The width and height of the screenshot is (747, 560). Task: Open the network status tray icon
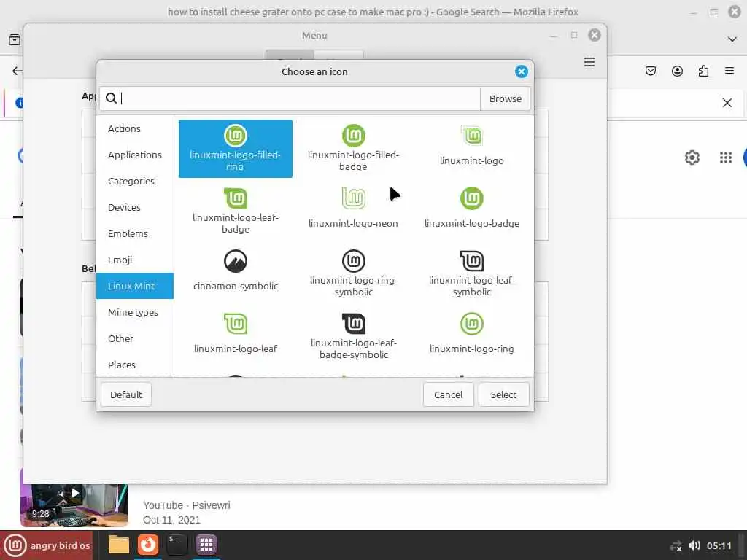[x=676, y=545]
